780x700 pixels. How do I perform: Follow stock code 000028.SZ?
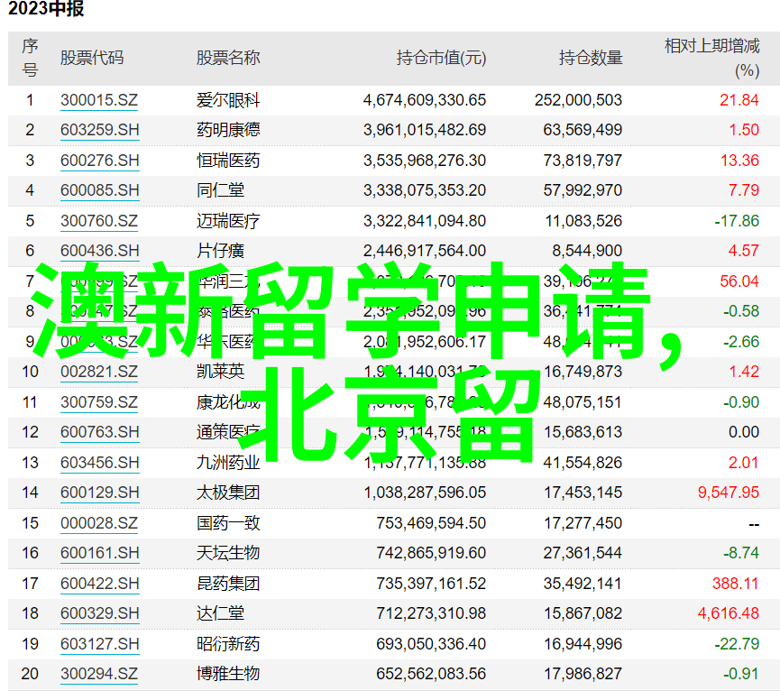99,523
